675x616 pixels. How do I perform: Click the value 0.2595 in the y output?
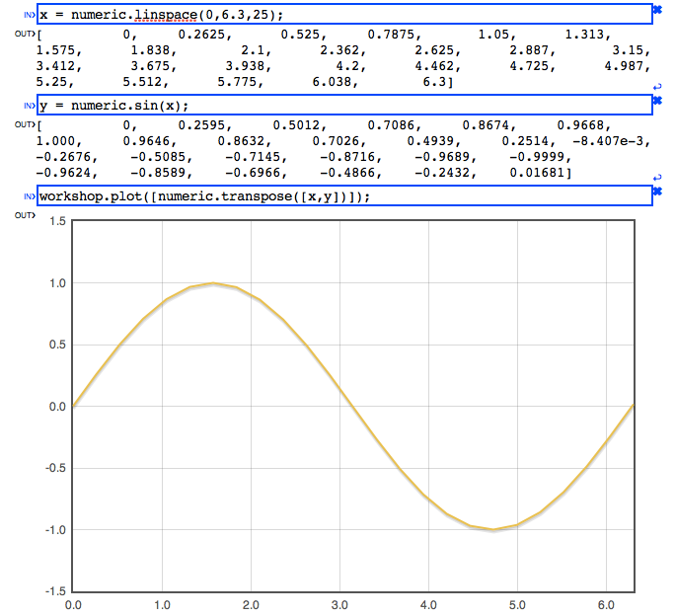tap(204, 125)
